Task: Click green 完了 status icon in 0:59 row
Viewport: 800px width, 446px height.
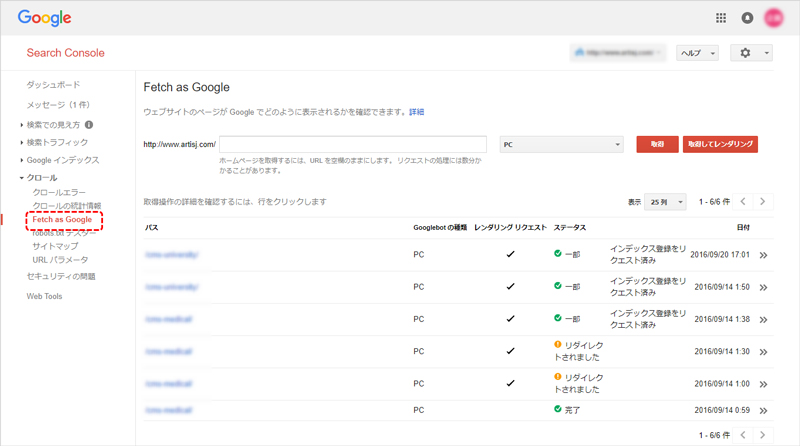Action: pyautogui.click(x=558, y=409)
